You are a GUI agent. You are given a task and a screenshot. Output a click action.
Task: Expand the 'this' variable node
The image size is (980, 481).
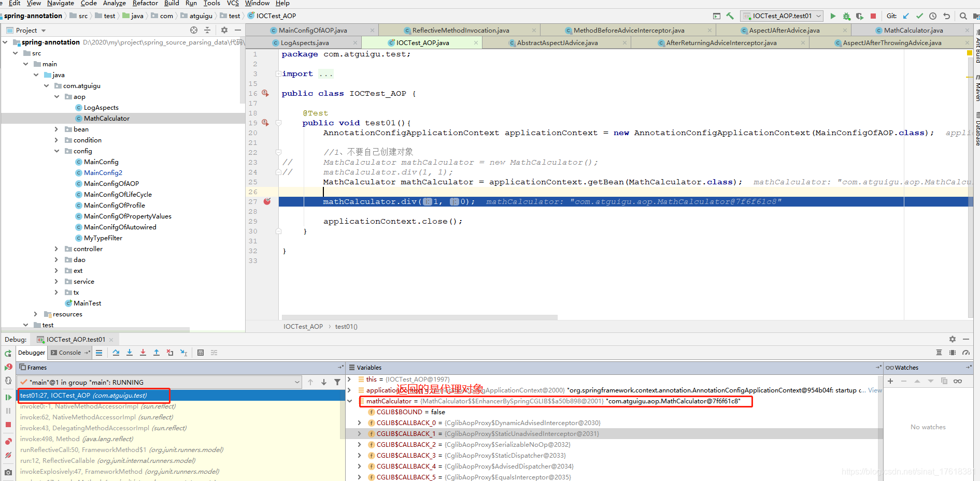(350, 380)
